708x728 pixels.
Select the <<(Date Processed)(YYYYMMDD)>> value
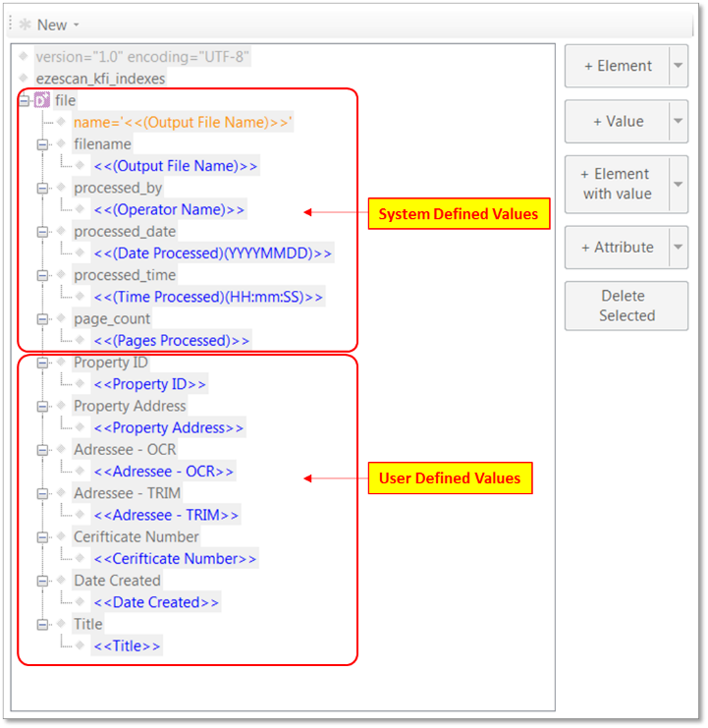click(212, 253)
